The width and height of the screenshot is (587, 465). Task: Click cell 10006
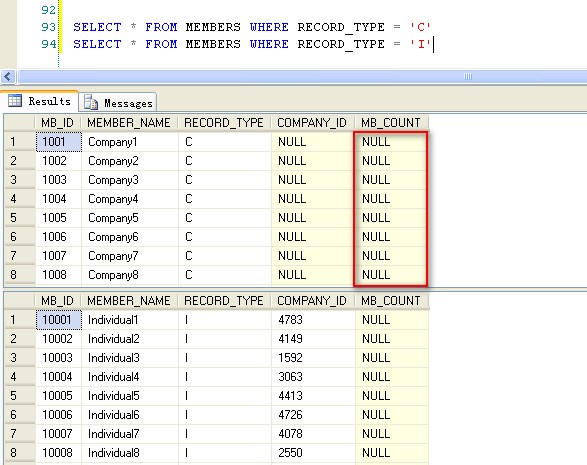pyautogui.click(x=58, y=415)
